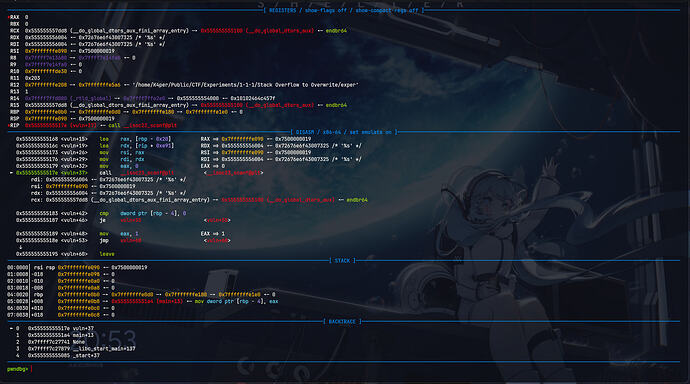The width and height of the screenshot is (690, 384).
Task: Click the stack entry 03:0018 offset
Action: click(17, 288)
